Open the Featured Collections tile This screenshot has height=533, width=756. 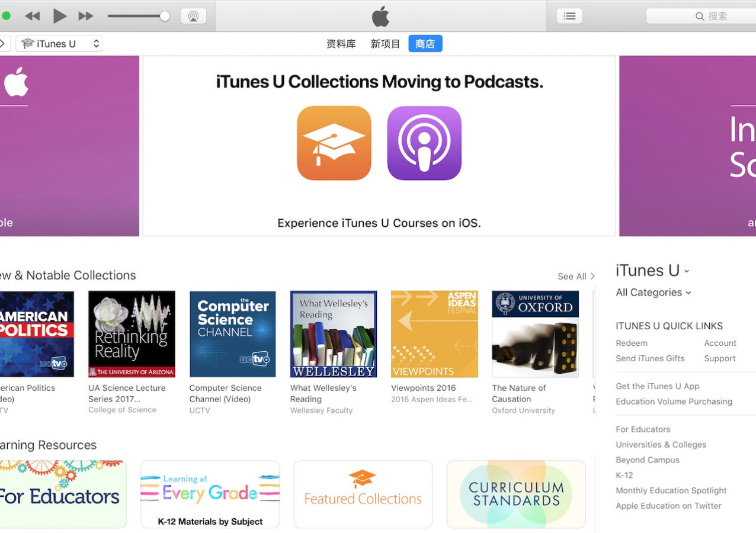tap(363, 494)
